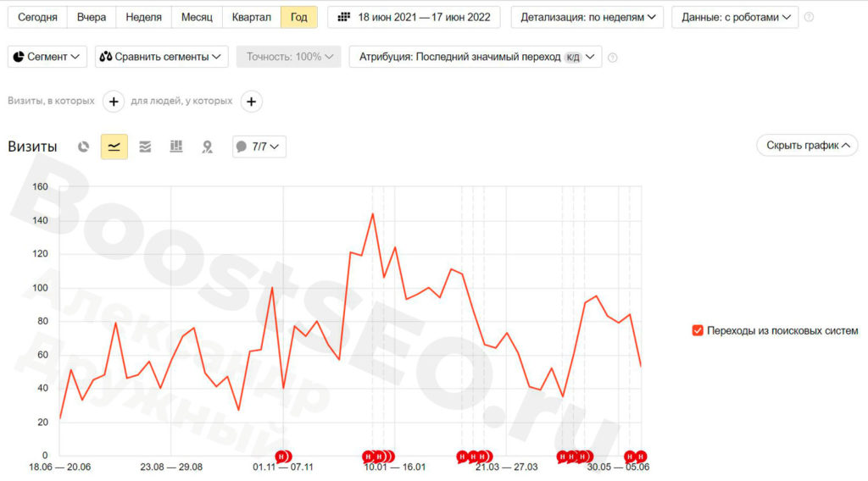Click the Визиты heading
Screen dimensions: 868x481
pyautogui.click(x=32, y=147)
